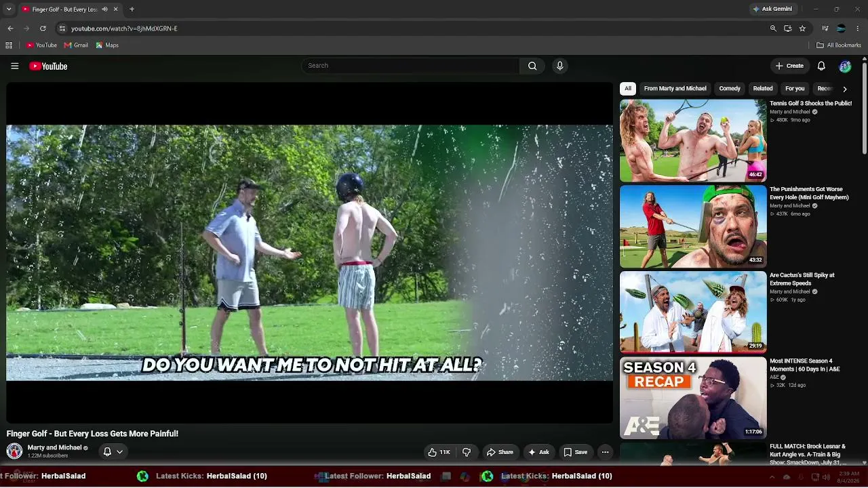Show more filter chips with arrow
This screenshot has height=488, width=868.
(x=844, y=89)
